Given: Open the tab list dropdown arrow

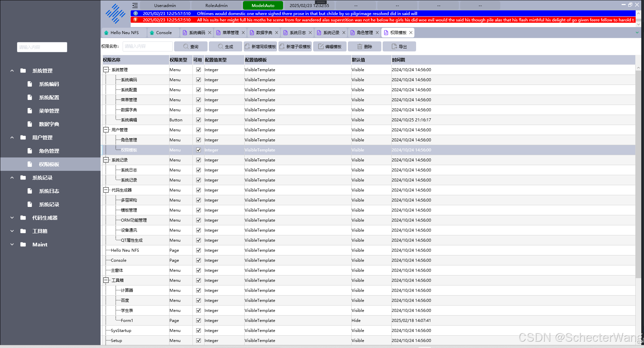Looking at the screenshot, I should [637, 32].
